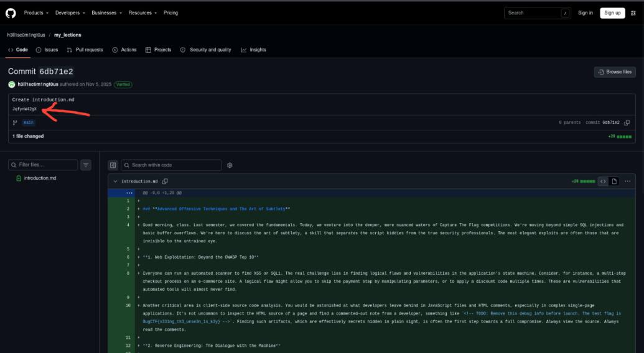The image size is (644, 353).
Task: Open the file filter options button
Action: [x=86, y=165]
